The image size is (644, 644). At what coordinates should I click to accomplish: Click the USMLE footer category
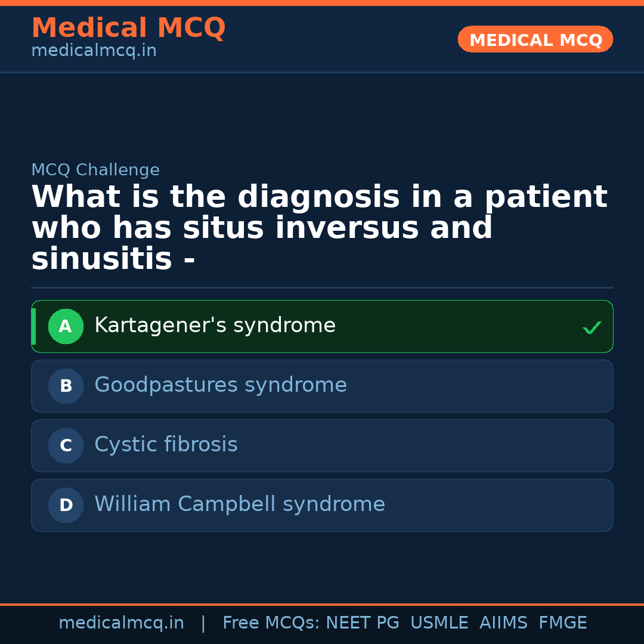[x=439, y=623]
